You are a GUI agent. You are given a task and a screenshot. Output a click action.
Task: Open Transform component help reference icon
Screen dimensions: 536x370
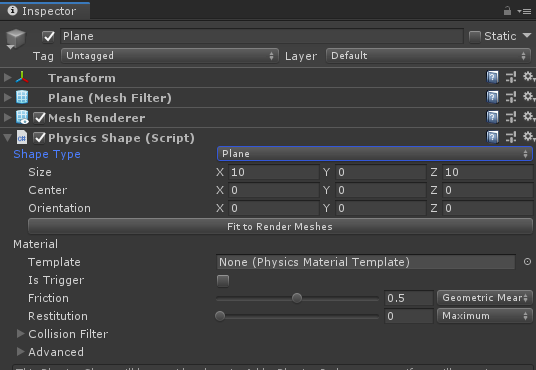click(x=492, y=77)
